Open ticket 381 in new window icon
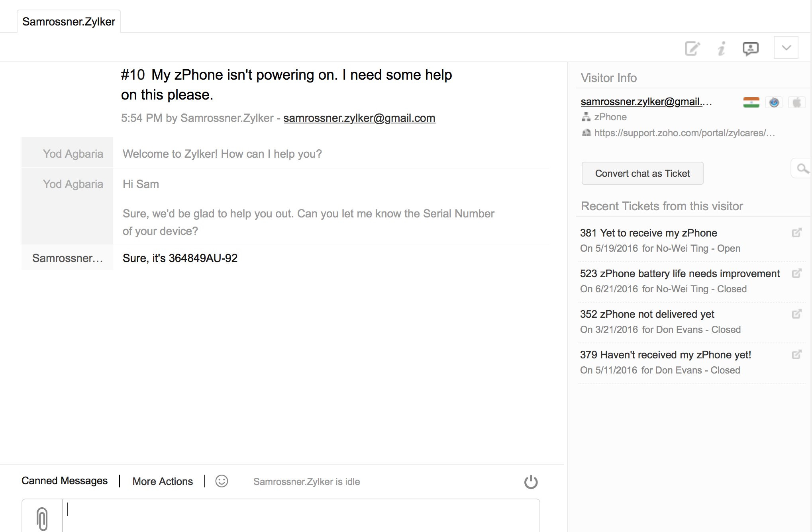This screenshot has height=532, width=812. tap(796, 233)
